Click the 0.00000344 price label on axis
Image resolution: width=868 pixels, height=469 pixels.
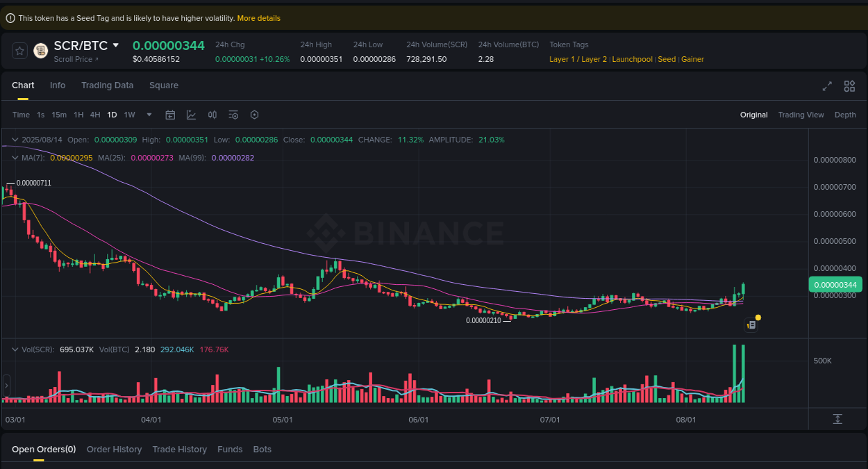coord(835,285)
